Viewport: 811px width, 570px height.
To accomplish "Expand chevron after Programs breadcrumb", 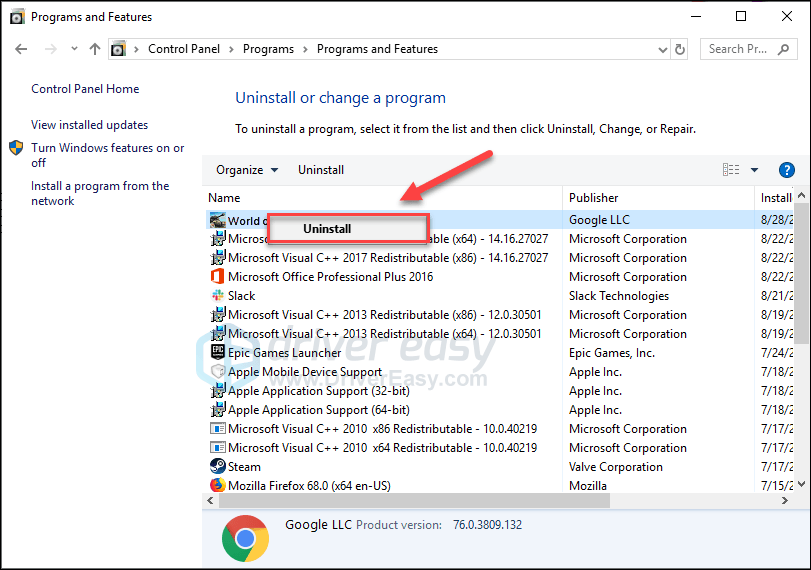I will point(305,49).
